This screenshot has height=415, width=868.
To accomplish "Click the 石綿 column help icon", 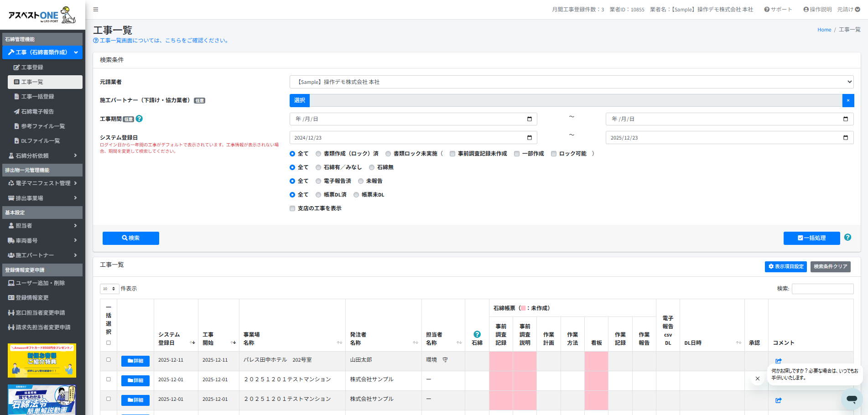I will (477, 334).
